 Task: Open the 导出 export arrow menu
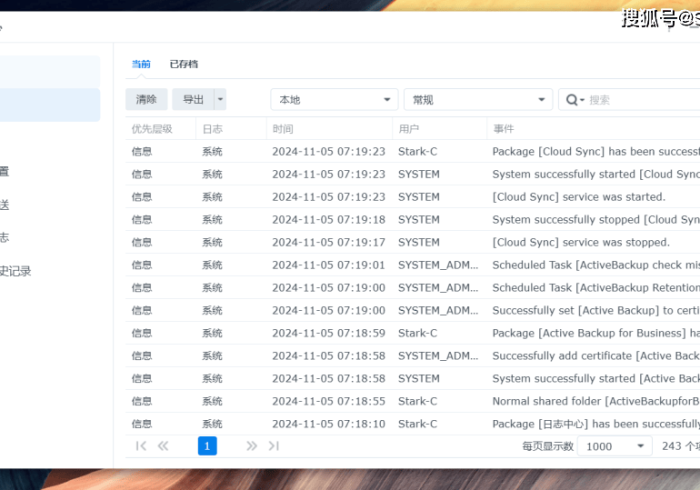tap(220, 100)
